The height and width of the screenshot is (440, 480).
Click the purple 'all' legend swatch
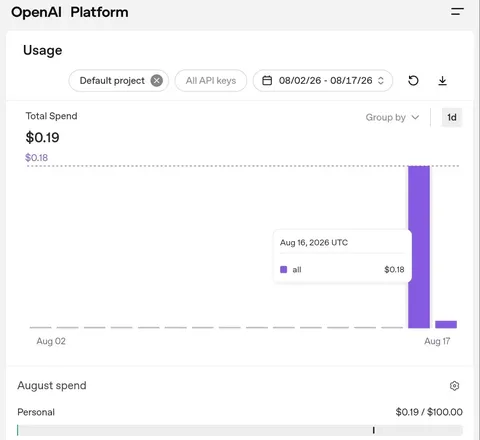(x=284, y=269)
